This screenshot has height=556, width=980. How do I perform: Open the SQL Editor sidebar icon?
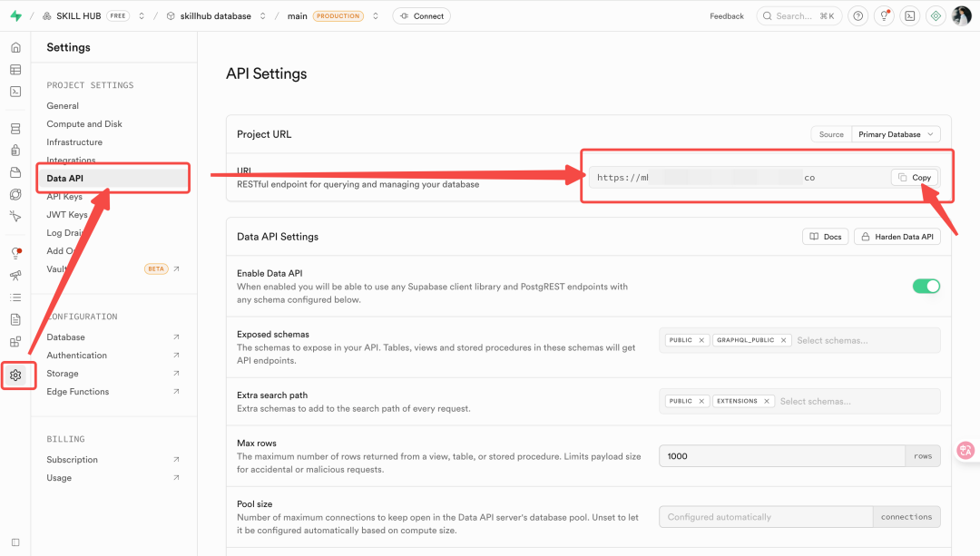pos(15,92)
